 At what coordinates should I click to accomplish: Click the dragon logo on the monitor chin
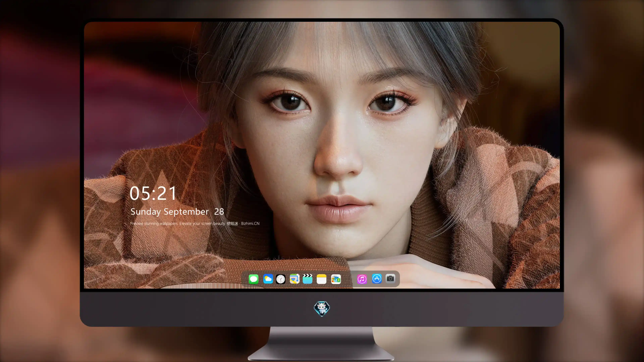pos(322,308)
